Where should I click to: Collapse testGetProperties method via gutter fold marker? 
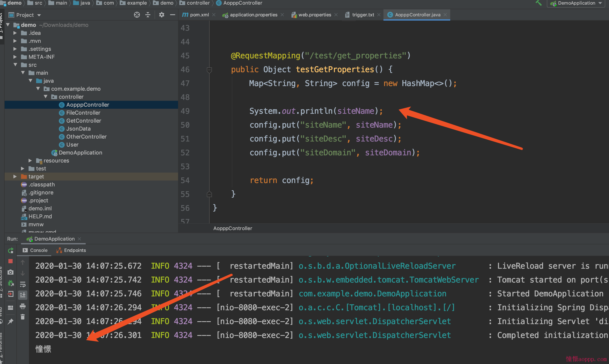[209, 70]
